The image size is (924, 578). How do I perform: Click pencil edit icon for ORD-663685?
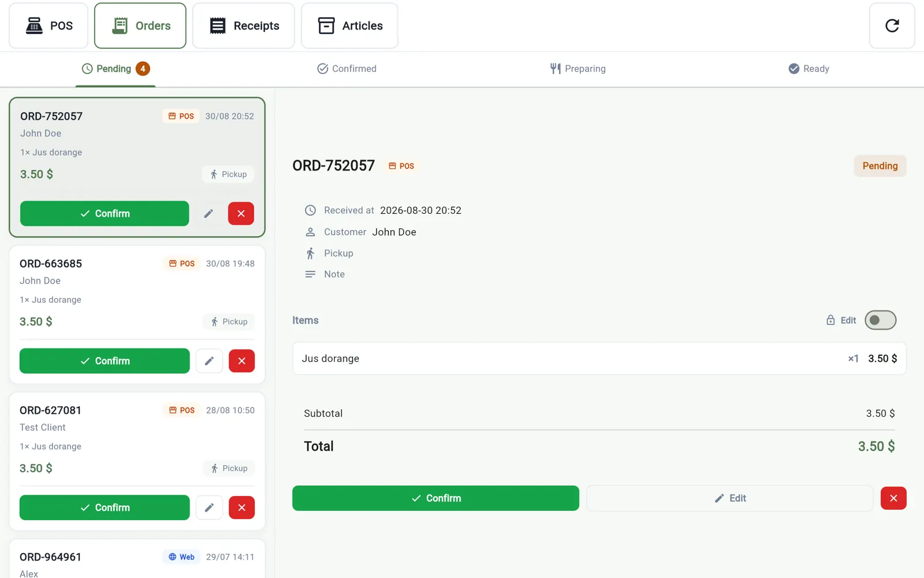[x=209, y=361]
